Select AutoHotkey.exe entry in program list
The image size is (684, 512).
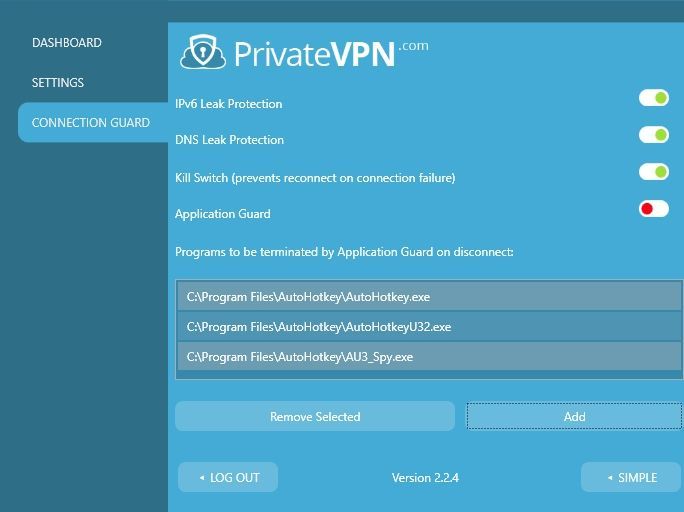429,297
